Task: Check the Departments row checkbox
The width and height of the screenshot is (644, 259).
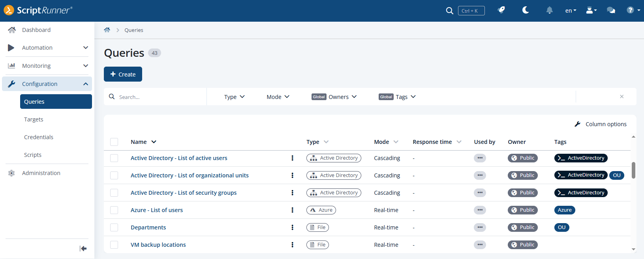Action: (114, 227)
